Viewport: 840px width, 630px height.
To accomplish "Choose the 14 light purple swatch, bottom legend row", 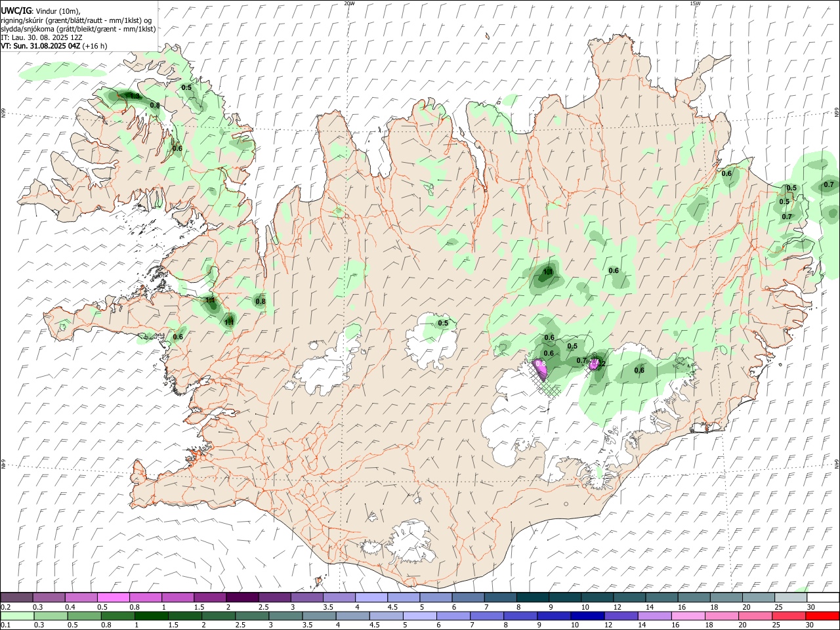I will click(x=654, y=616).
